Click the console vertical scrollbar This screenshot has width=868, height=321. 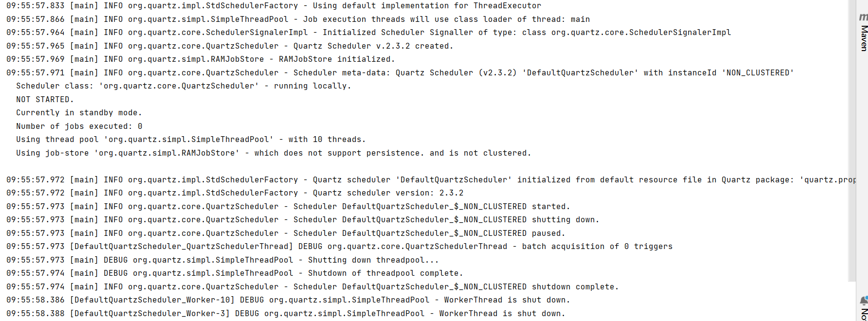[851, 141]
